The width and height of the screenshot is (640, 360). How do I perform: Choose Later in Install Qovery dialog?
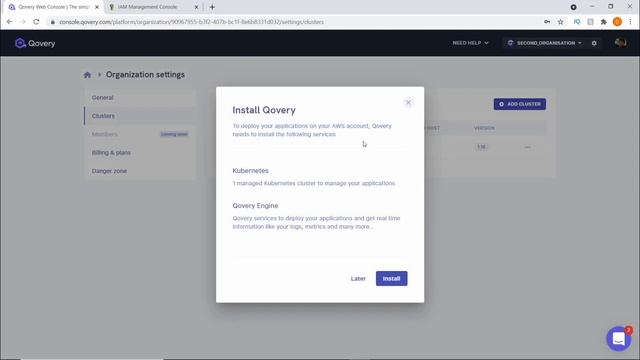(358, 278)
